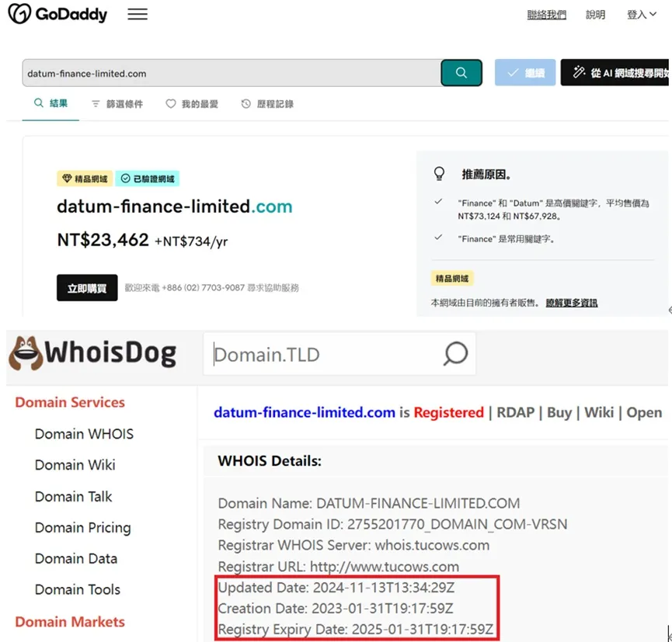Open Domain Tools in sidebar
This screenshot has width=672, height=642.
tap(77, 590)
